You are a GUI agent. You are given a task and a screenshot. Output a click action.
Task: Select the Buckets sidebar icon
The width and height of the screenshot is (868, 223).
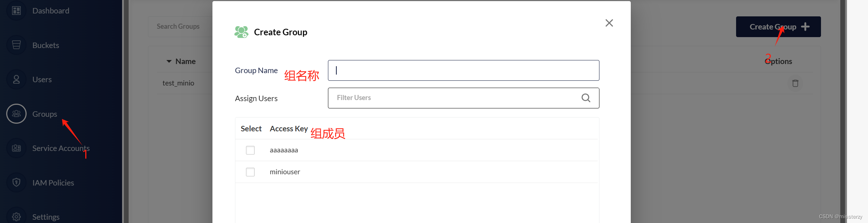[16, 45]
